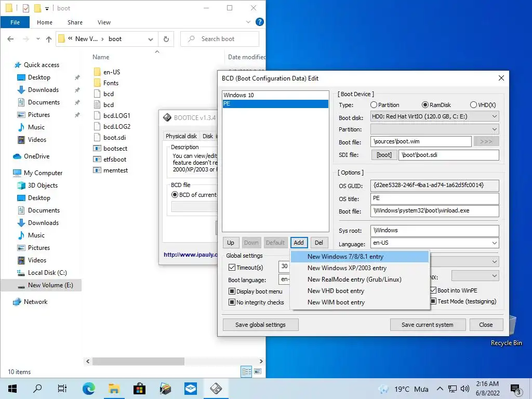The height and width of the screenshot is (399, 532).
Task: Switch Explorer to large icons view
Action: (x=258, y=371)
